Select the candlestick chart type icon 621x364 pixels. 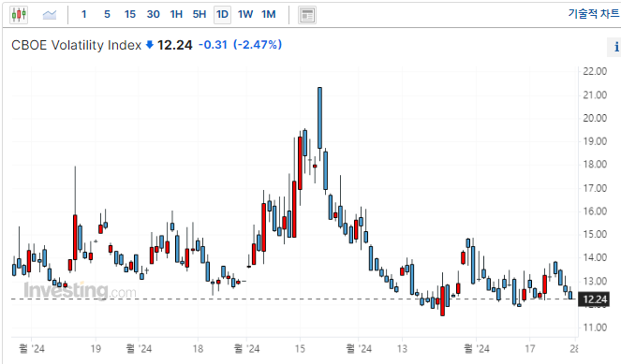pos(19,15)
